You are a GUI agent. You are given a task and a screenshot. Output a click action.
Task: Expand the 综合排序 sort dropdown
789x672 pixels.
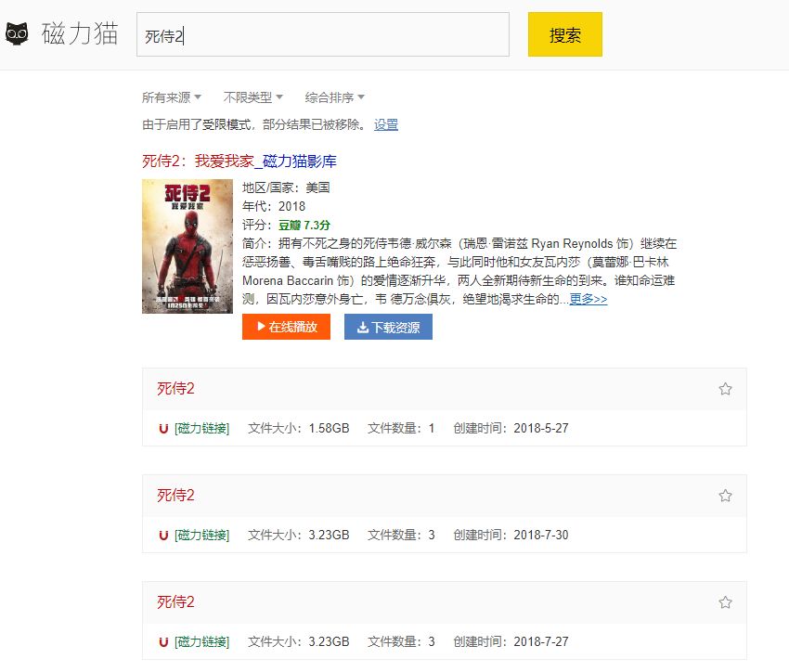coord(334,97)
